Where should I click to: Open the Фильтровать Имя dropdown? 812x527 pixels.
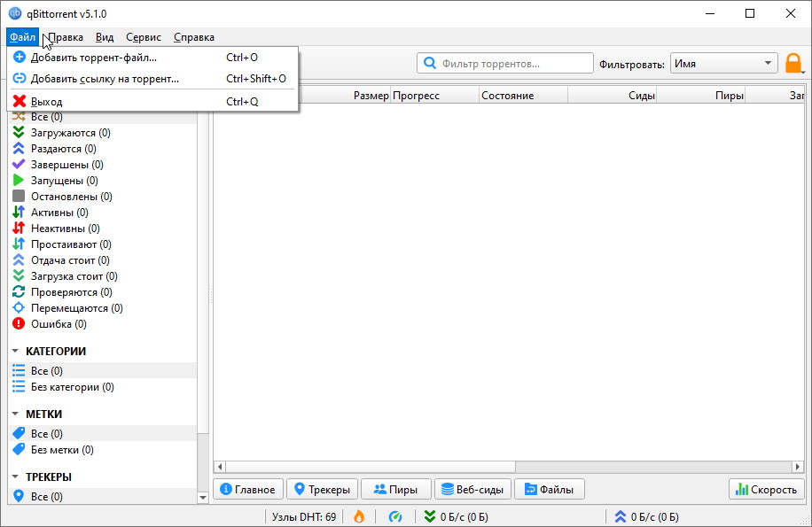[x=724, y=64]
